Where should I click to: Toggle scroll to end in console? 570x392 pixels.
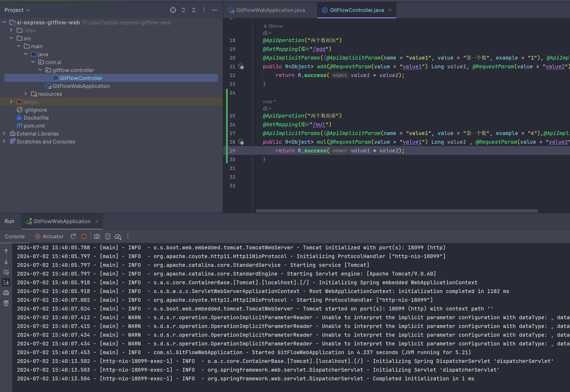pos(6,282)
